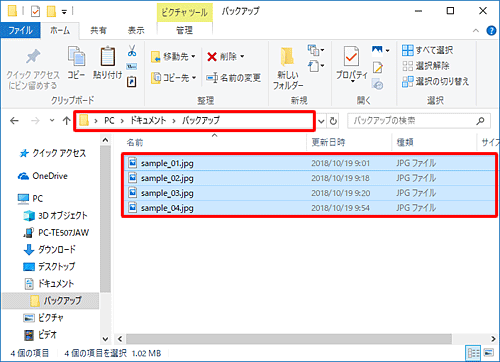Screen dimensions: 500x362
Task: Open クイック アクセス in navigation pane
Action: click(x=53, y=153)
